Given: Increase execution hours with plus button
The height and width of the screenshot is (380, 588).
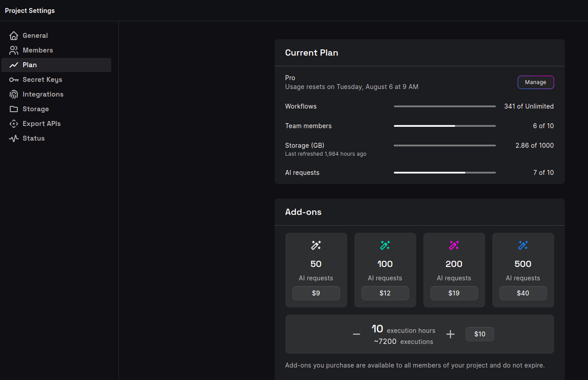Looking at the screenshot, I should point(450,334).
